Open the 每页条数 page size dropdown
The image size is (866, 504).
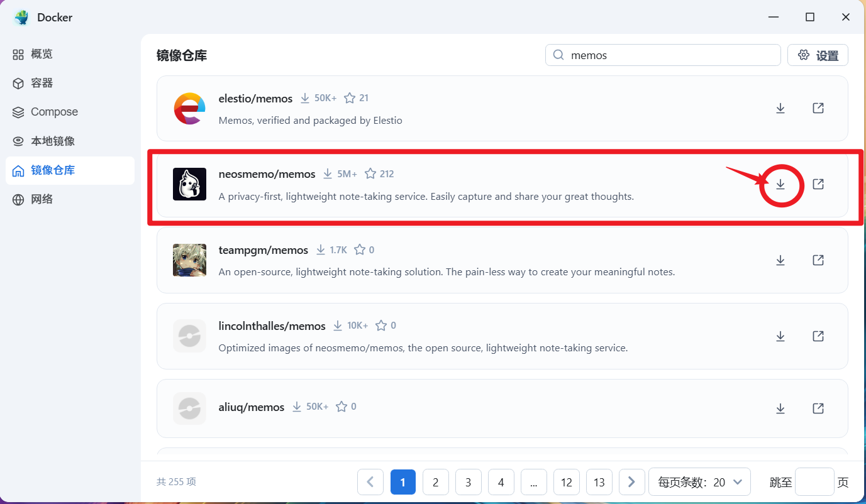point(700,482)
